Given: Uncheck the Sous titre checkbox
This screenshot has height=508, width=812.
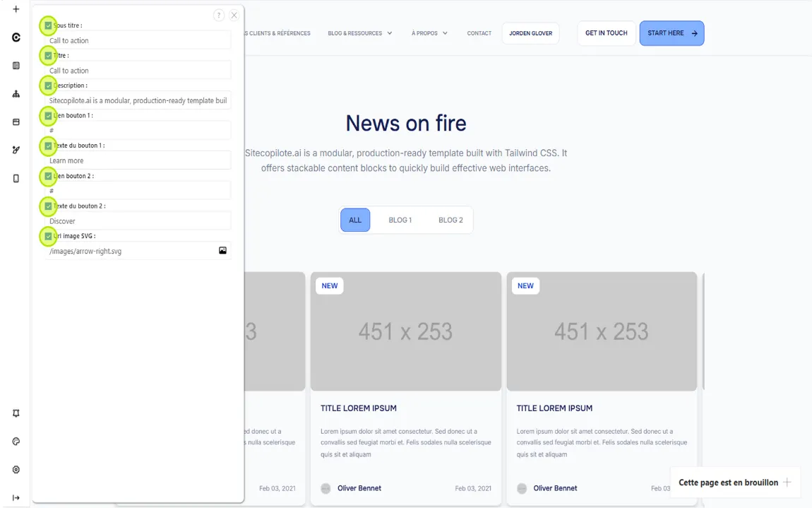Looking at the screenshot, I should (48, 25).
